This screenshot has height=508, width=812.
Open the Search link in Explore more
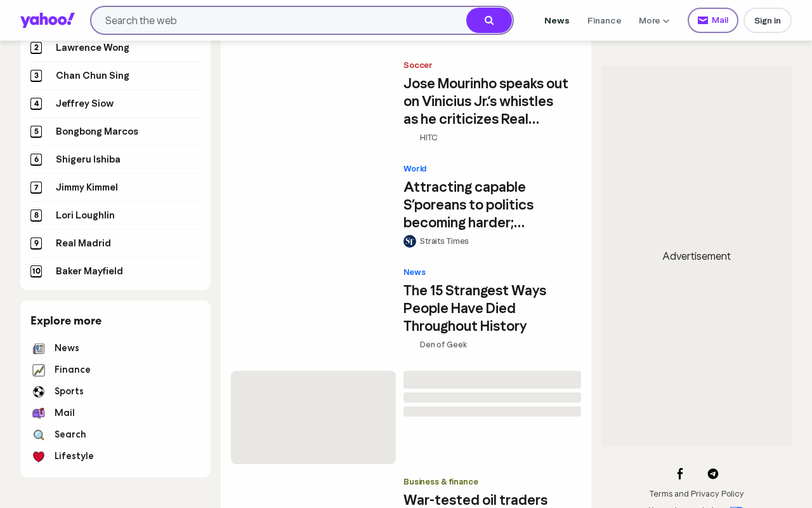pyautogui.click(x=70, y=434)
